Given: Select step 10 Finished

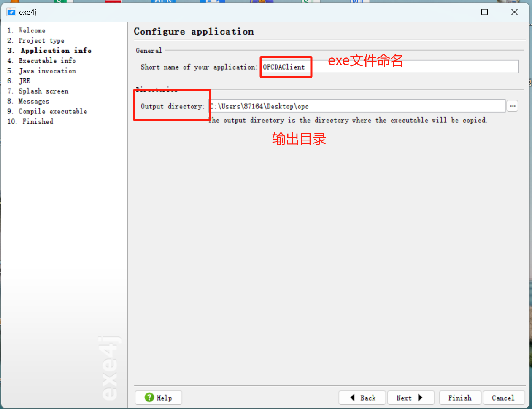Looking at the screenshot, I should point(30,121).
